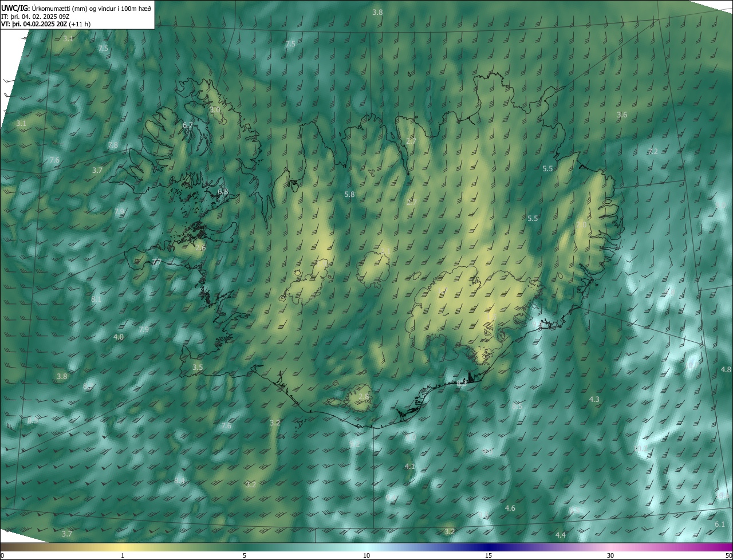Click the map value label '3.6'
Image resolution: width=733 pixels, height=560 pixels.
coord(622,115)
